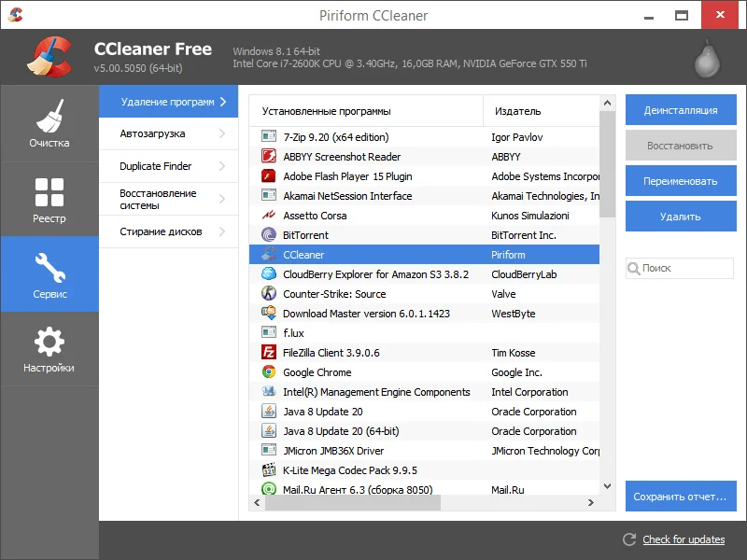747x560 pixels.
Task: Click the CCleaner logo in header
Action: point(49,57)
